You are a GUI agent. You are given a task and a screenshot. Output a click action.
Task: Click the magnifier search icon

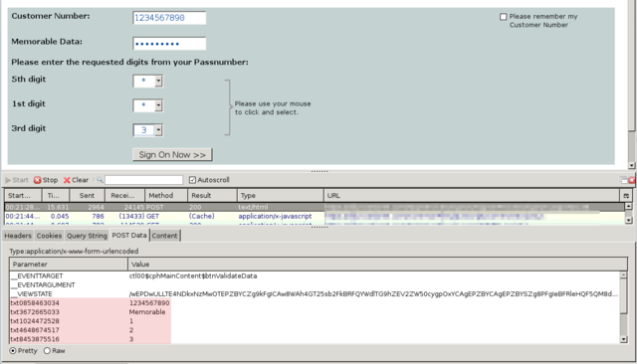click(x=100, y=180)
